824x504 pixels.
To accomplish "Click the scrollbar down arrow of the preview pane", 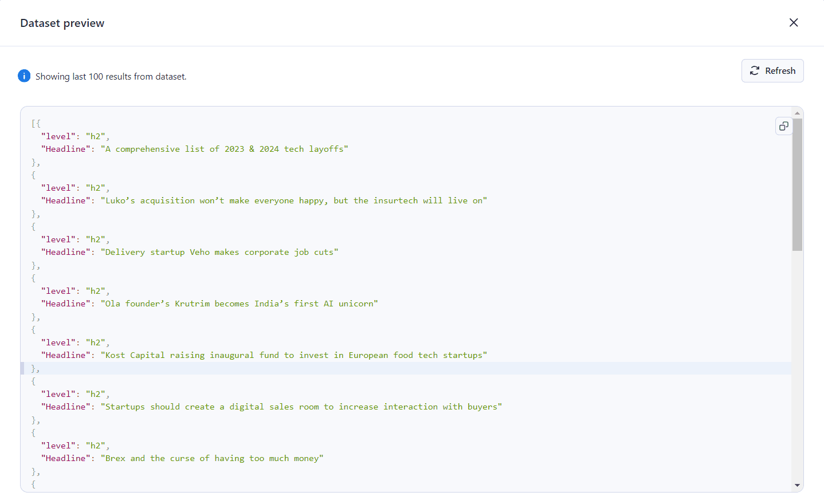I will [796, 485].
